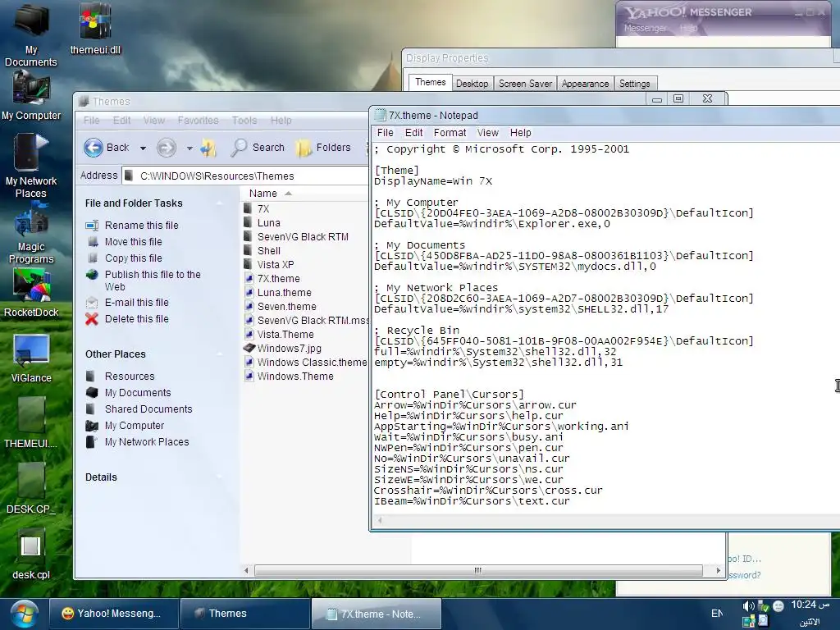
Task: Click the Up folder icon in Themes toolbar
Action: click(x=208, y=148)
